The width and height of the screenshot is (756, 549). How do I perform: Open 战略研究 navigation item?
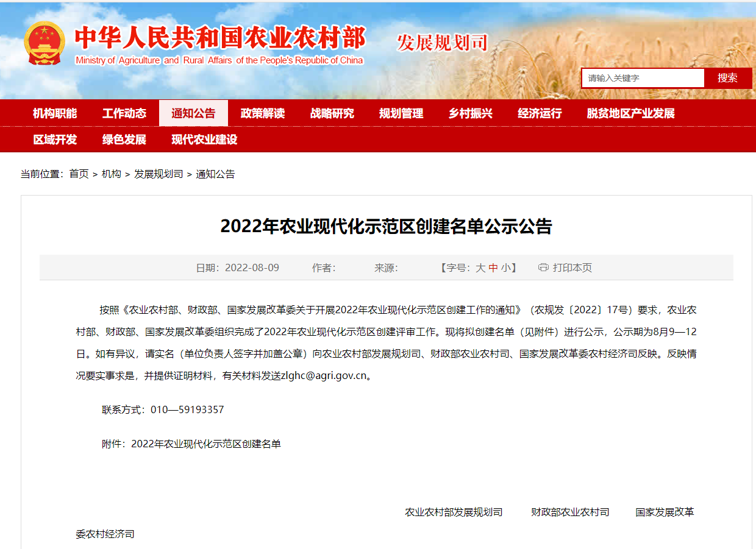point(332,113)
